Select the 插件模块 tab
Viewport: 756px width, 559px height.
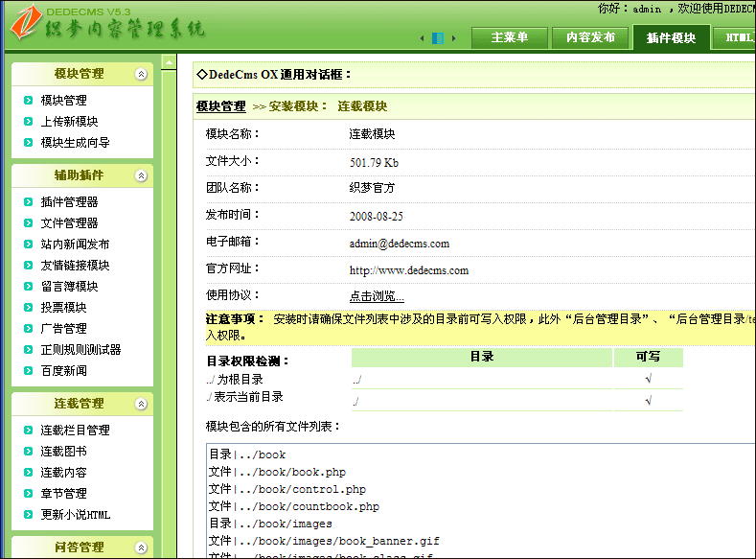pos(671,38)
